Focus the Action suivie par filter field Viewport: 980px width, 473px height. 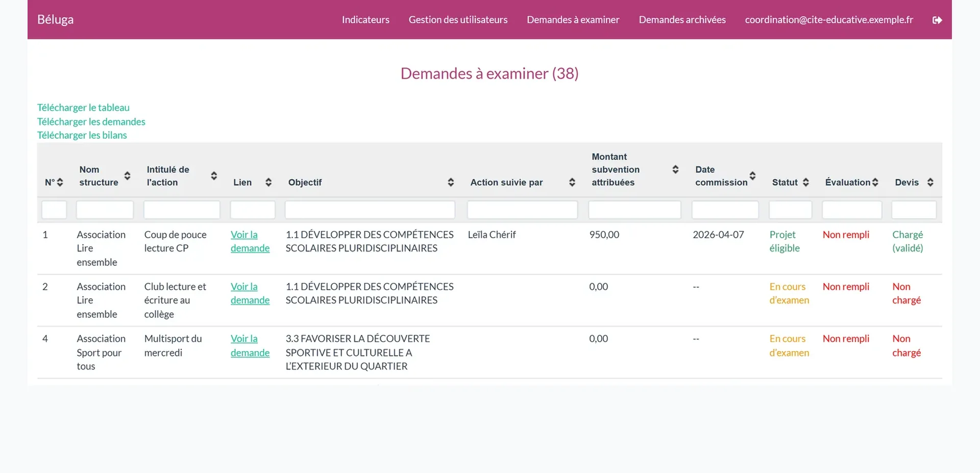[523, 210]
